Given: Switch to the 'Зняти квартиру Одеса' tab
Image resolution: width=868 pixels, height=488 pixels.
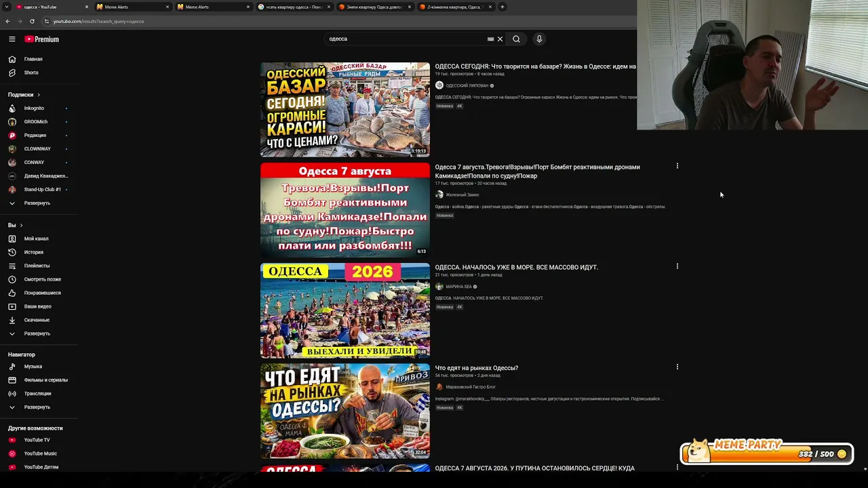Looking at the screenshot, I should (x=374, y=7).
